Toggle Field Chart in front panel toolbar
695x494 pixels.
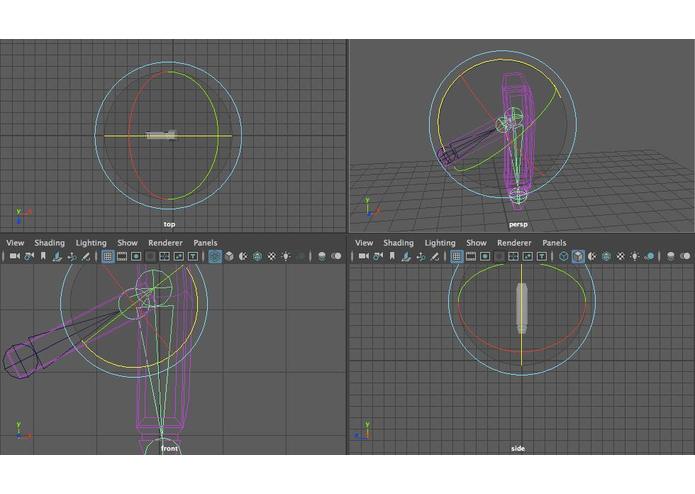(x=164, y=256)
